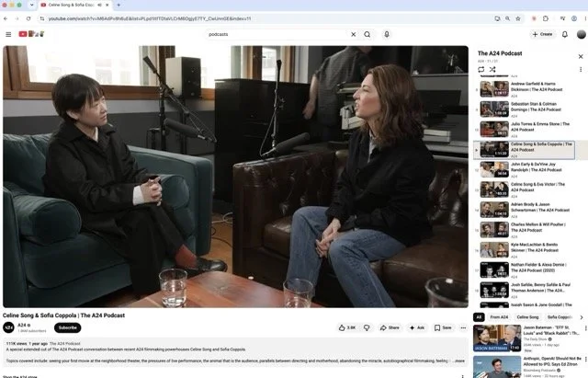The width and height of the screenshot is (588, 378).
Task: Open the Jason Bateman Daily Show video thumbnail
Action: click(x=497, y=338)
